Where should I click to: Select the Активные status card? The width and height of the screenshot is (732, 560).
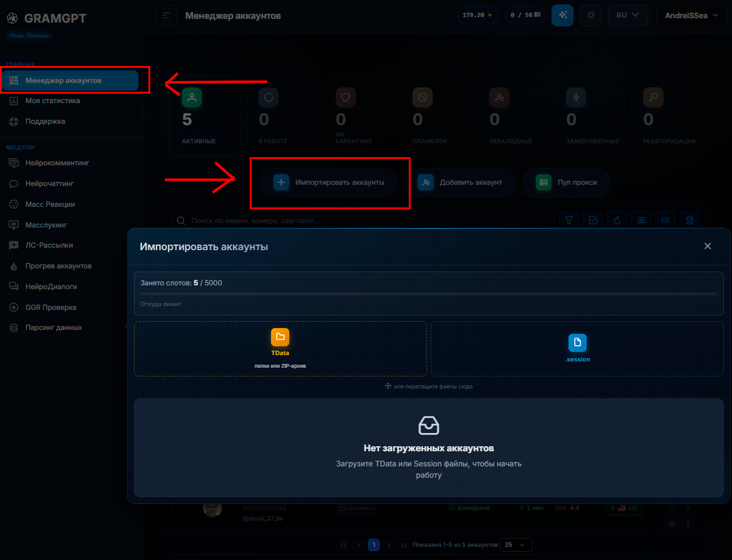pyautogui.click(x=204, y=116)
